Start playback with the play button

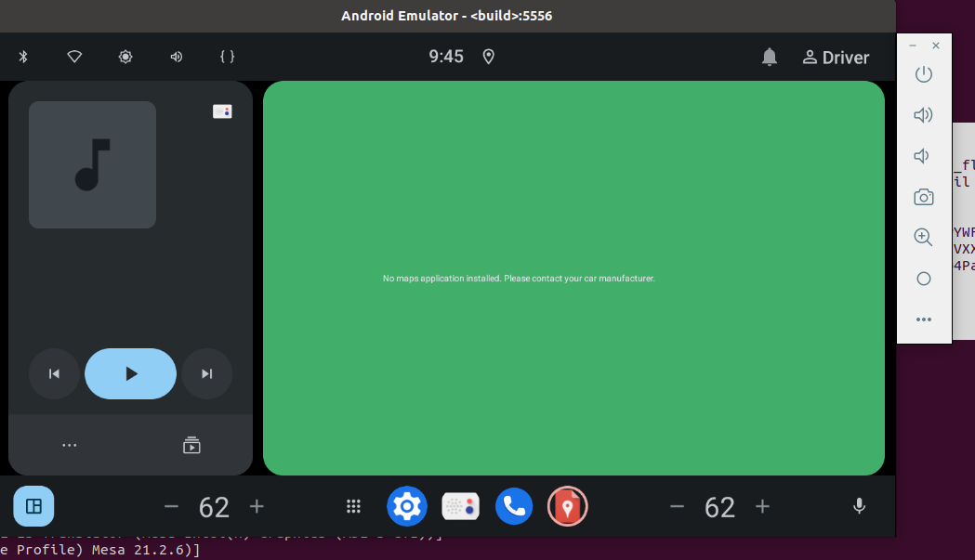[x=130, y=373]
